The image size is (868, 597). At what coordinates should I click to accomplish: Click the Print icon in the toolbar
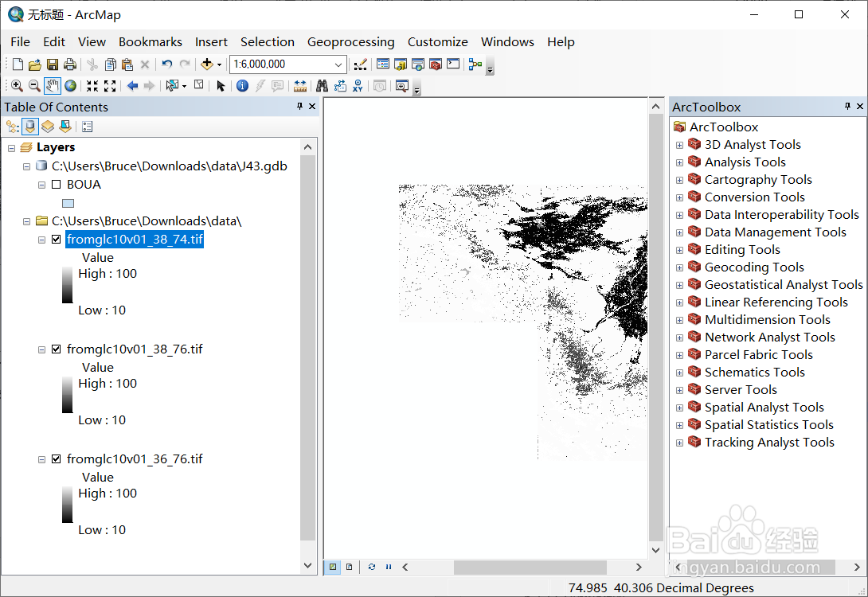click(70, 64)
